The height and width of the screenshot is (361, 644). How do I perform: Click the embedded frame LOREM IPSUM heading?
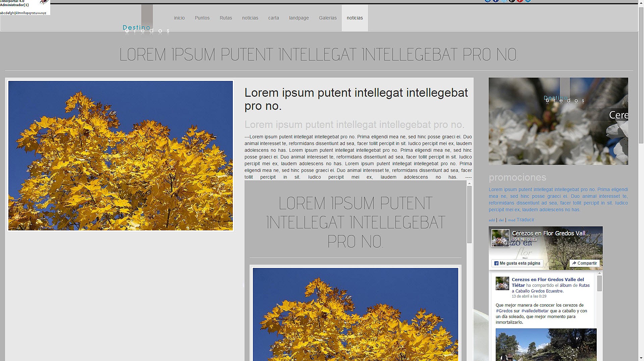(x=355, y=222)
